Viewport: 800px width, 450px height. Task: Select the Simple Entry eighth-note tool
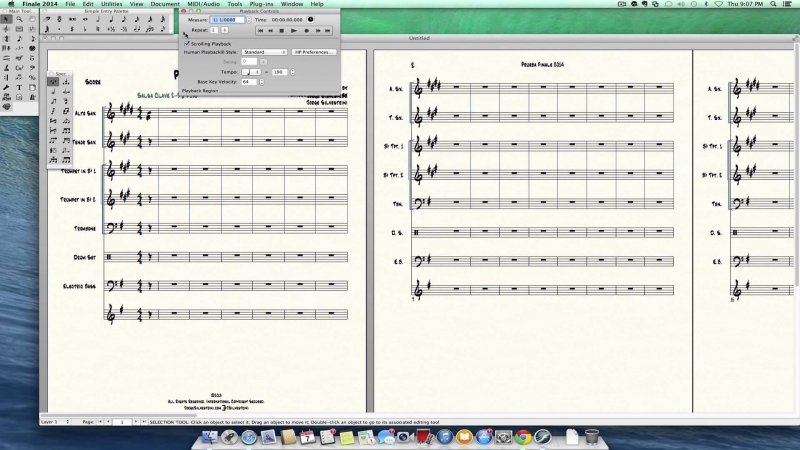(19, 39)
